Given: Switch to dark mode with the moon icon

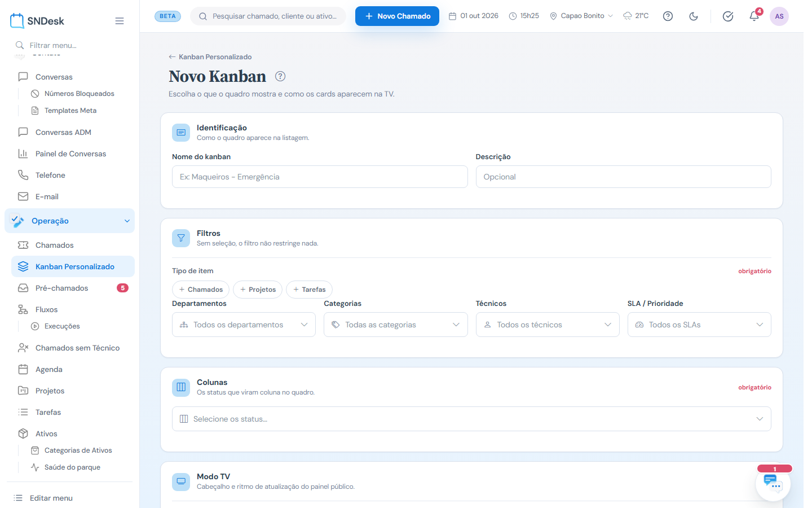Looking at the screenshot, I should [x=694, y=16].
